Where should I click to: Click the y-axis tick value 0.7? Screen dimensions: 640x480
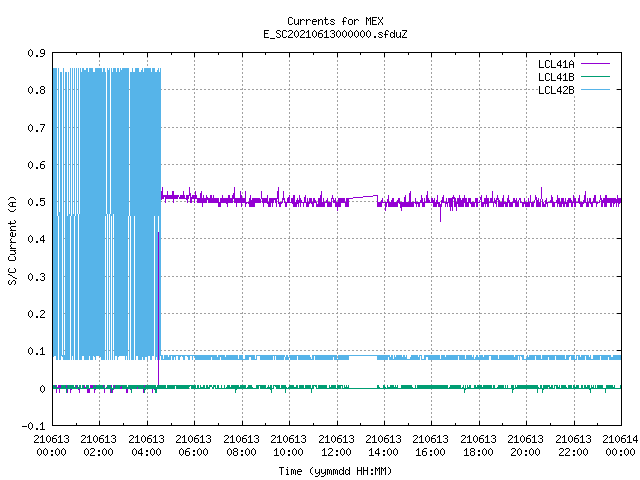36,128
